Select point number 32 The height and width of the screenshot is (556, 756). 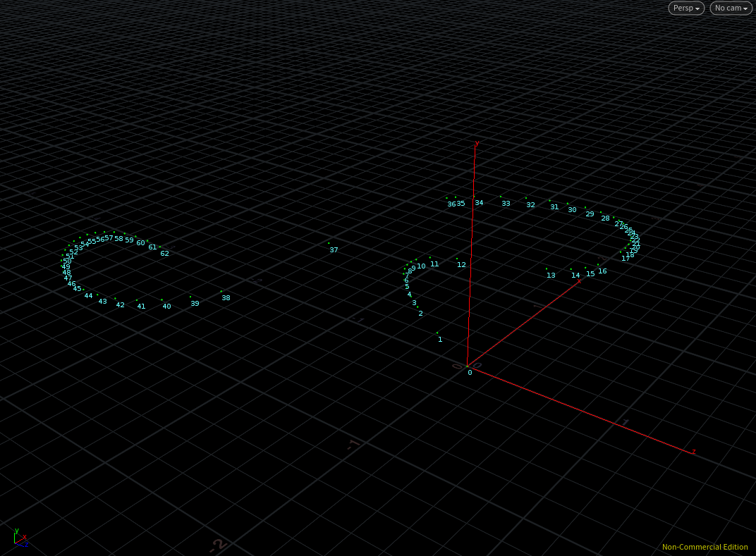pos(530,205)
